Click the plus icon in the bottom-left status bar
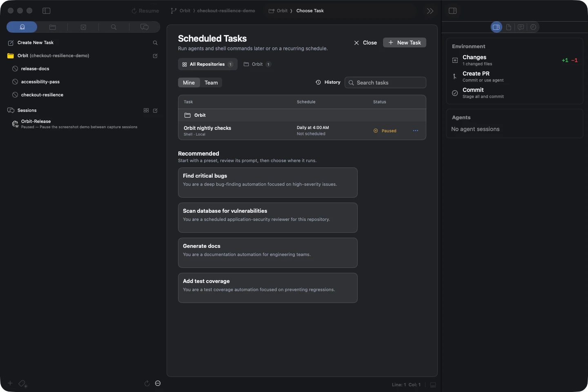Viewport: 588px width, 392px height. (x=10, y=383)
